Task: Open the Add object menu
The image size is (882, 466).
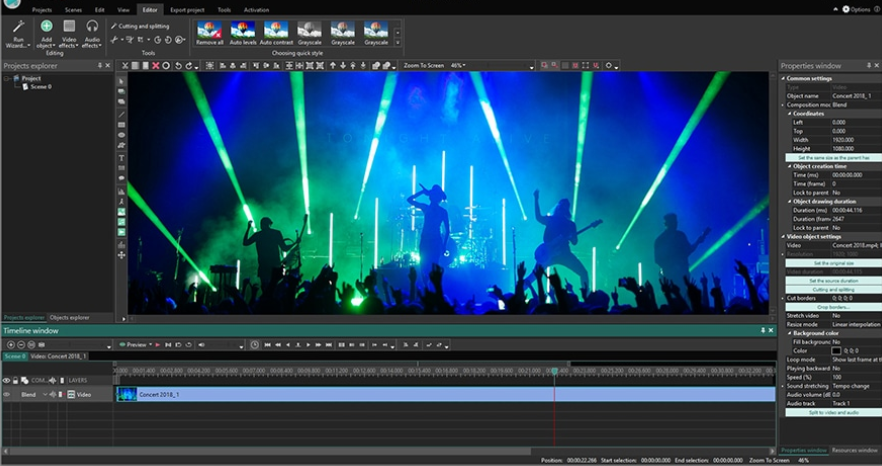Action: click(x=46, y=34)
